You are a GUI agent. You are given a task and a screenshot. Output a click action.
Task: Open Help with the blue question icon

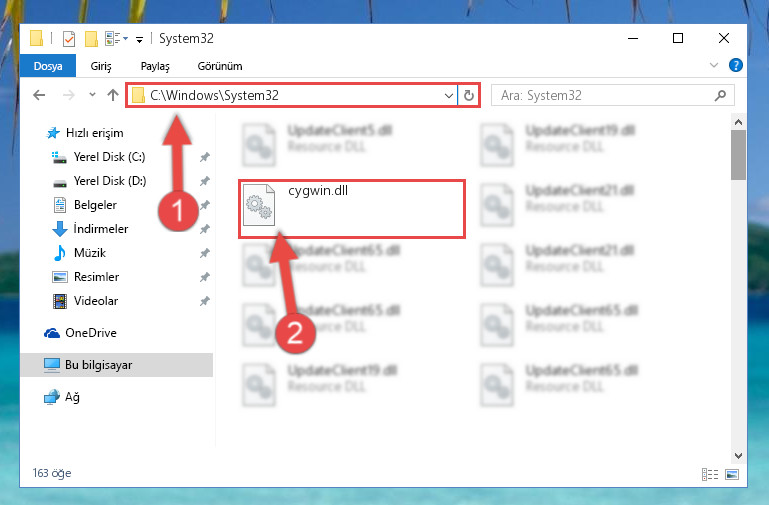[736, 65]
